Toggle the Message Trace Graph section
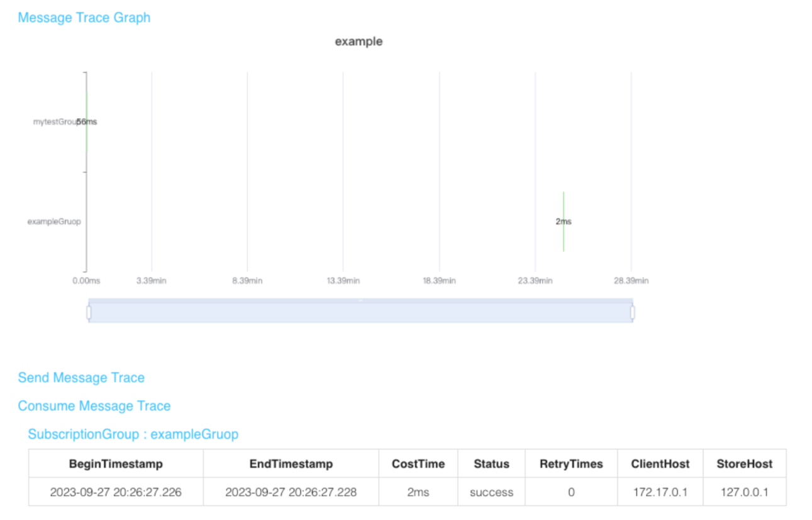This screenshot has width=812, height=520. [84, 18]
